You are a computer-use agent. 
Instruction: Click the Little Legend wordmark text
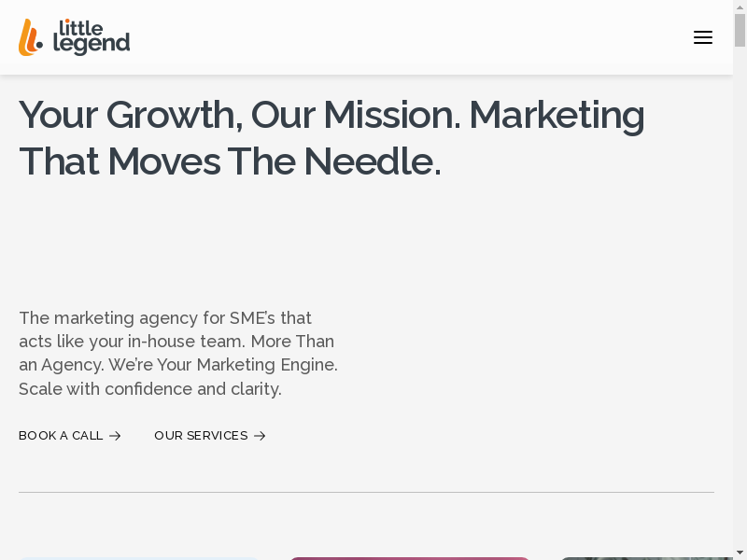point(92,37)
